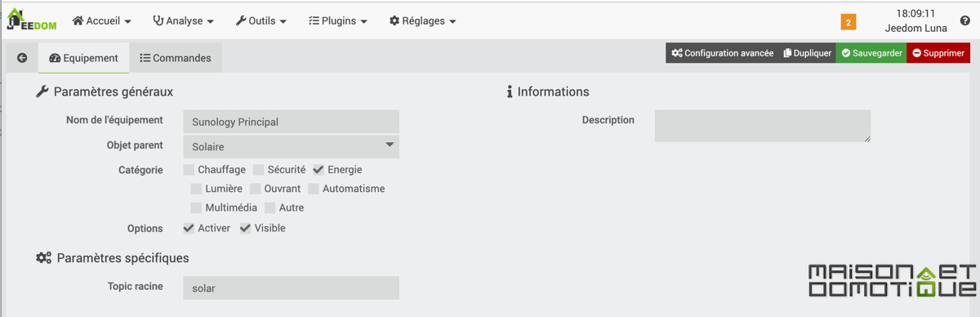Click the info icon beside Informations
980x317 pixels.
pyautogui.click(x=510, y=92)
